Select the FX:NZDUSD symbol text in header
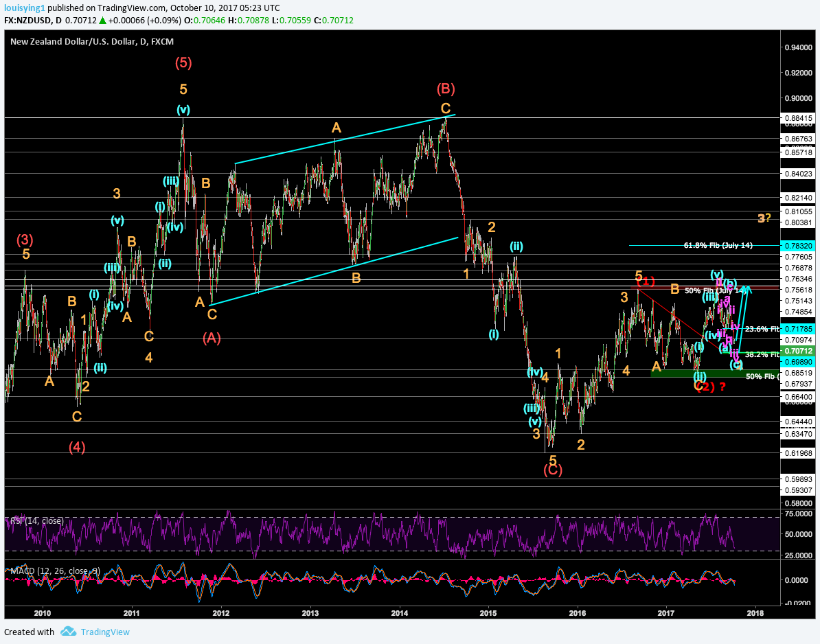This screenshot has height=644, width=820. click(27, 21)
